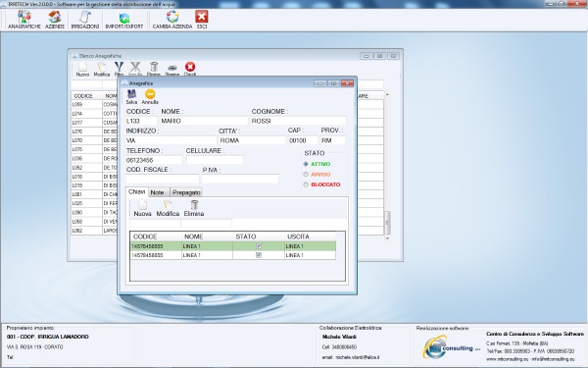Open the Import/Export tool

tap(124, 20)
